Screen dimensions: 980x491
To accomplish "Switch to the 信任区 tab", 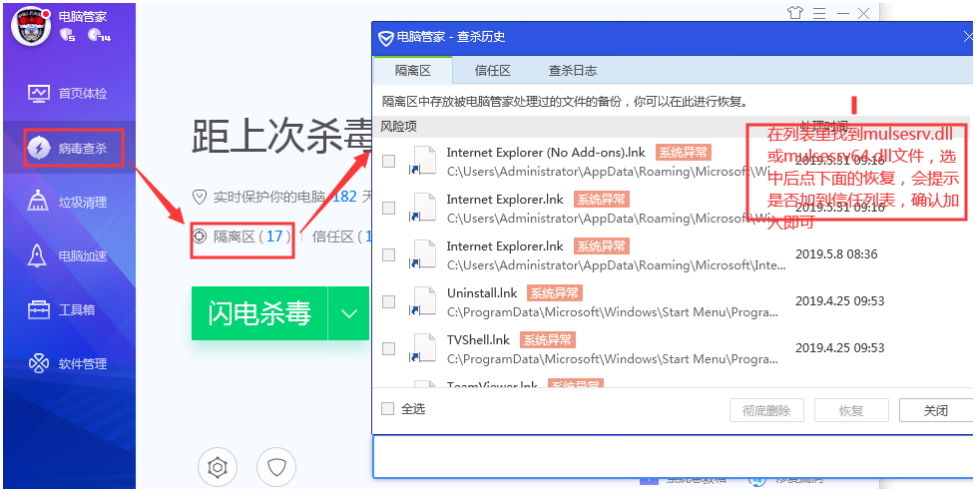I will coord(492,71).
